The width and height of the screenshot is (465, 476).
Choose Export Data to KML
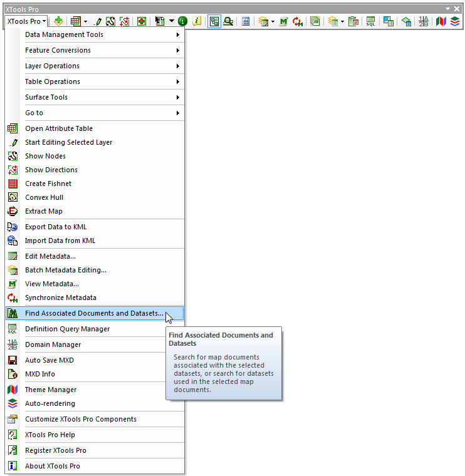click(95, 227)
